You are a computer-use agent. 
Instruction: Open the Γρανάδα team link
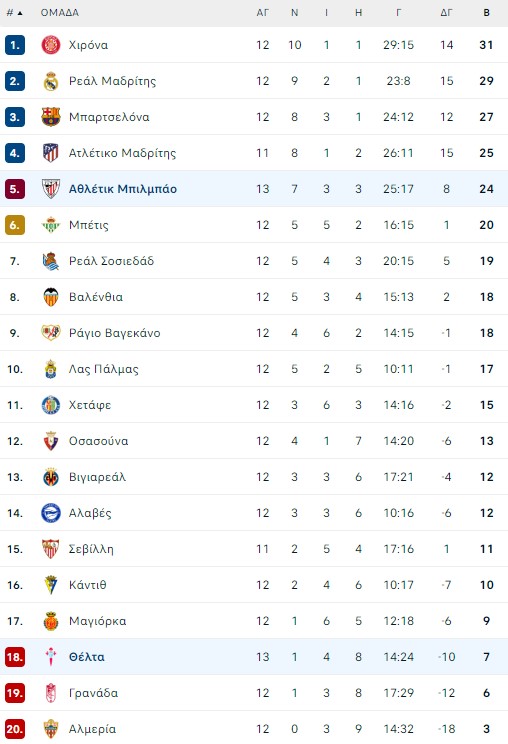(93, 693)
